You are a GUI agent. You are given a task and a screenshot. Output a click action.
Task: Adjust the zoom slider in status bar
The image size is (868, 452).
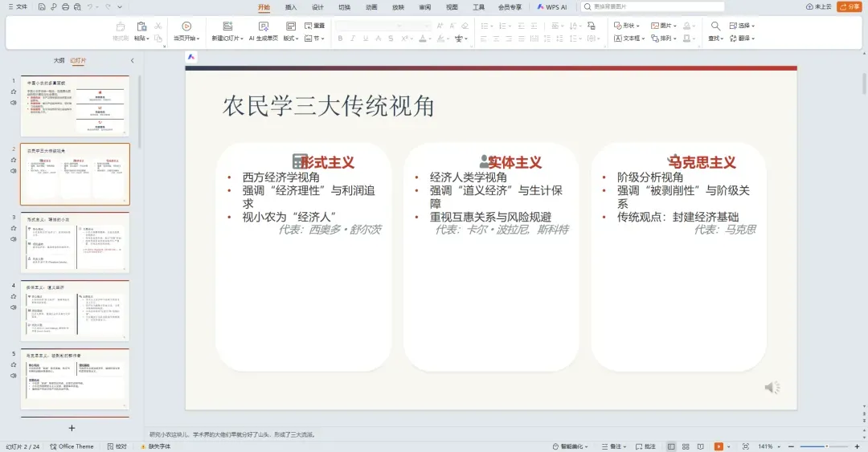click(x=825, y=446)
